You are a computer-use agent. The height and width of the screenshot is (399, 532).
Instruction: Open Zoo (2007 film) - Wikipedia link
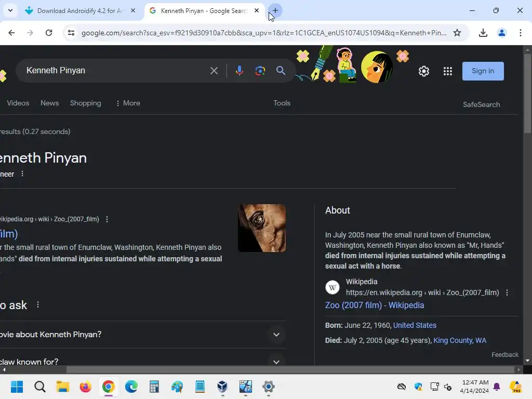(x=374, y=305)
